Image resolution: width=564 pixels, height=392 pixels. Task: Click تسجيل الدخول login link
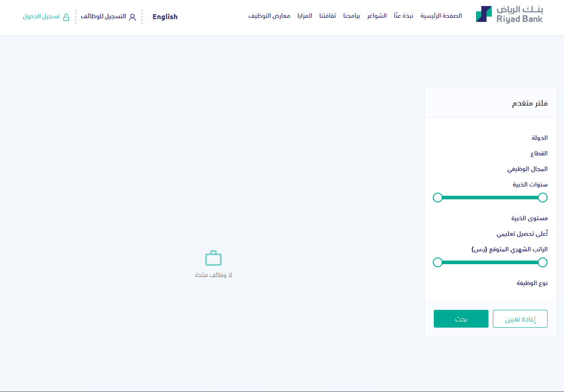tap(41, 16)
